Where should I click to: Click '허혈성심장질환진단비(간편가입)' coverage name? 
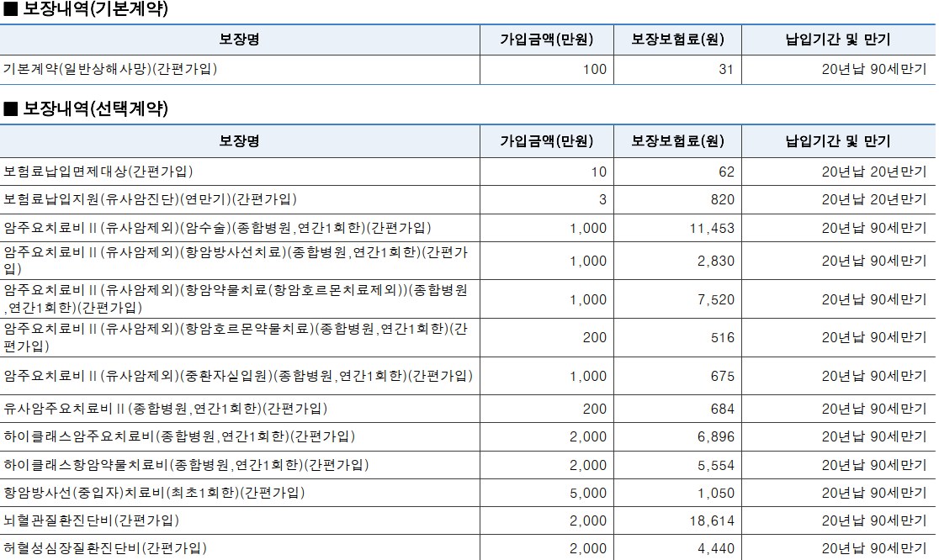[x=105, y=547]
